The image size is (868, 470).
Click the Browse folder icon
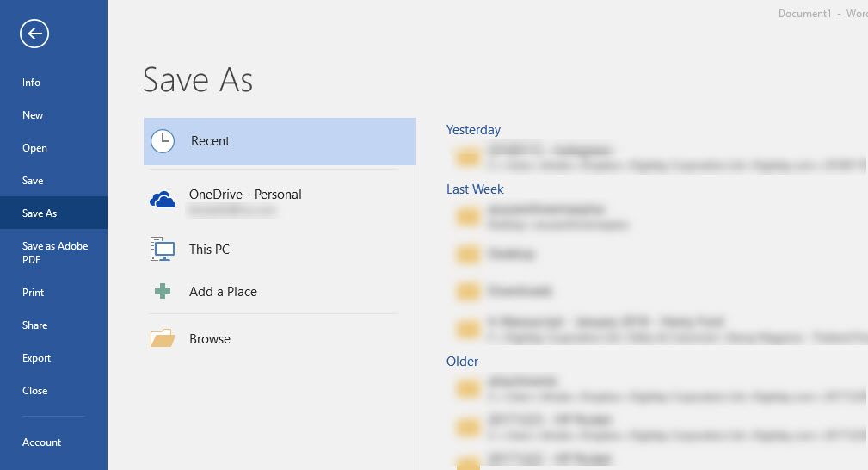coord(163,338)
